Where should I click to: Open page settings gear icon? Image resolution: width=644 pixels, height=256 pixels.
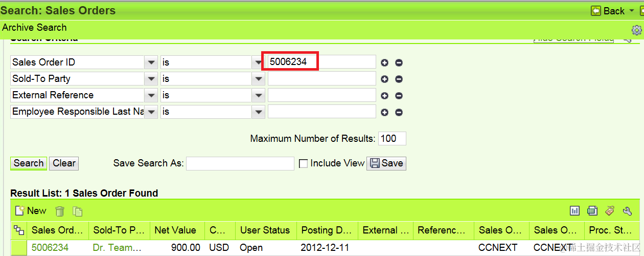tap(636, 30)
